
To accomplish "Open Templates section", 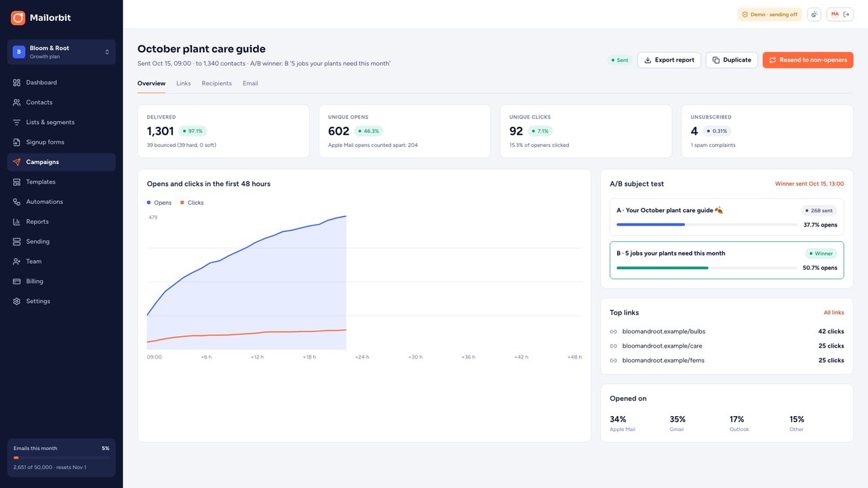I will click(x=61, y=182).
